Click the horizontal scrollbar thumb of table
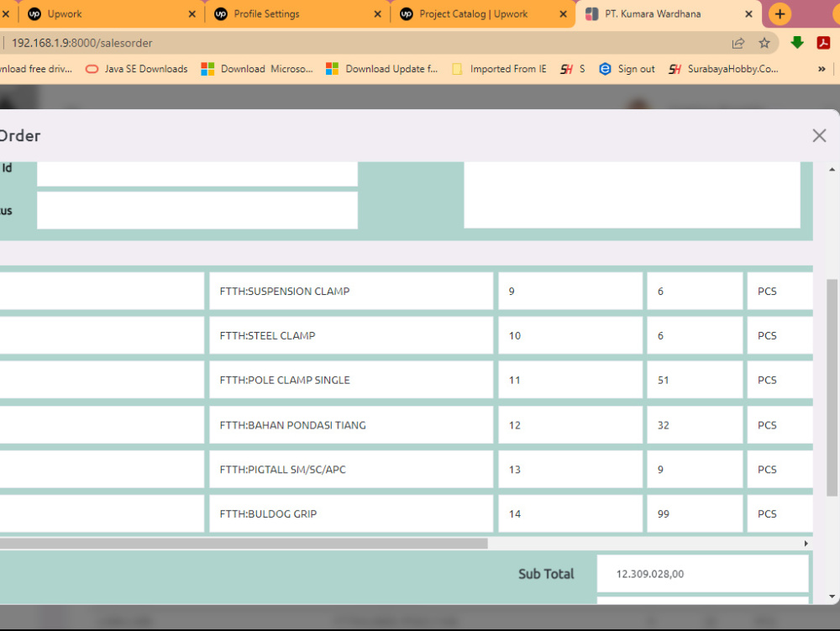Viewport: 840px width, 631px height. (244, 543)
